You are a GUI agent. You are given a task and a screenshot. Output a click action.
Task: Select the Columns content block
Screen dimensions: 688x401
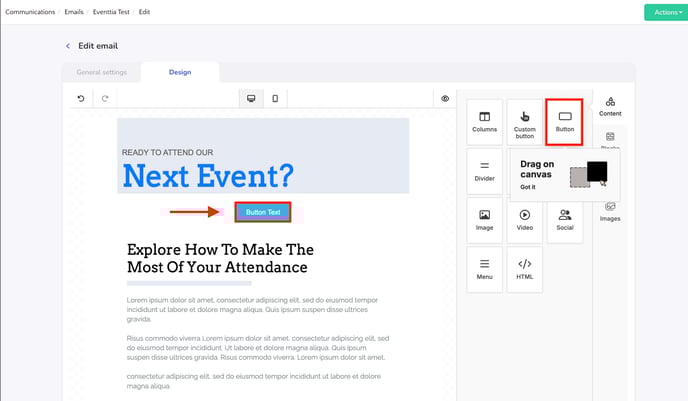point(484,122)
